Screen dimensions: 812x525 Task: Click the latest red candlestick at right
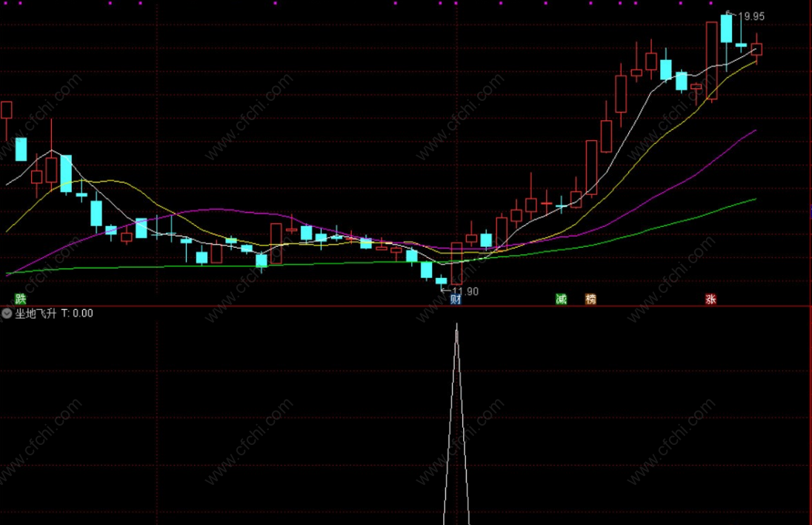click(756, 49)
